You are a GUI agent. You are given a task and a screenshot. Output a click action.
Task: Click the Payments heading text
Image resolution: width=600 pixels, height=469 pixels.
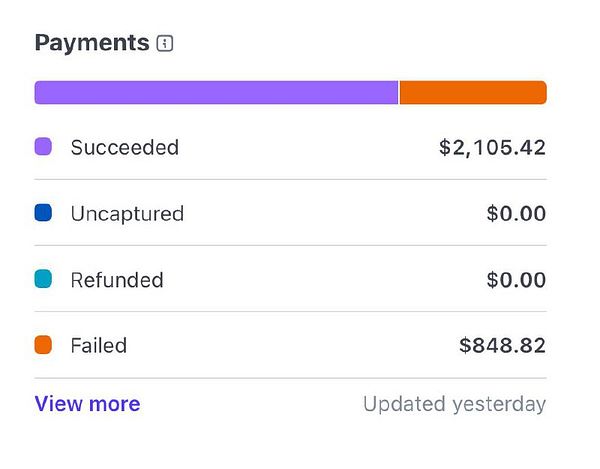92,43
